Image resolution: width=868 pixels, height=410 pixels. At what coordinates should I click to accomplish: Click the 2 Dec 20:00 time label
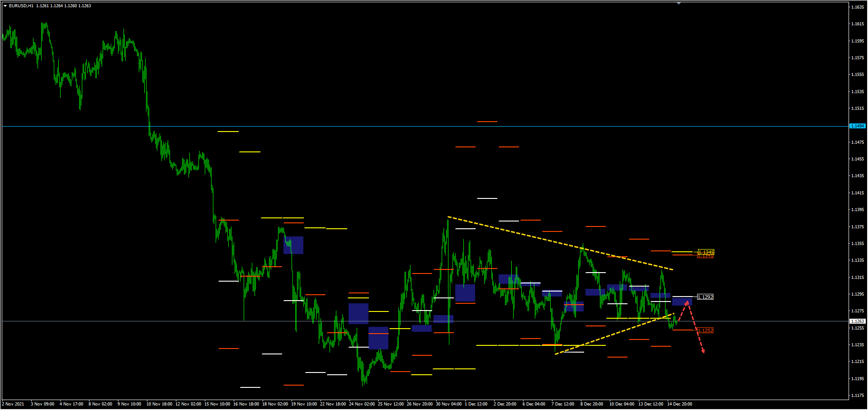click(505, 404)
